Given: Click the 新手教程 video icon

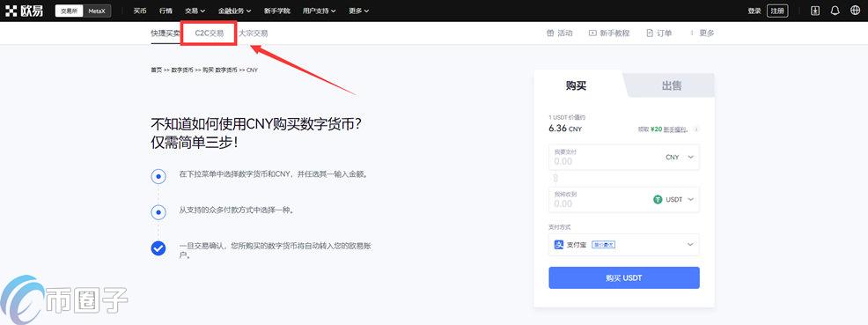Looking at the screenshot, I should pos(592,33).
